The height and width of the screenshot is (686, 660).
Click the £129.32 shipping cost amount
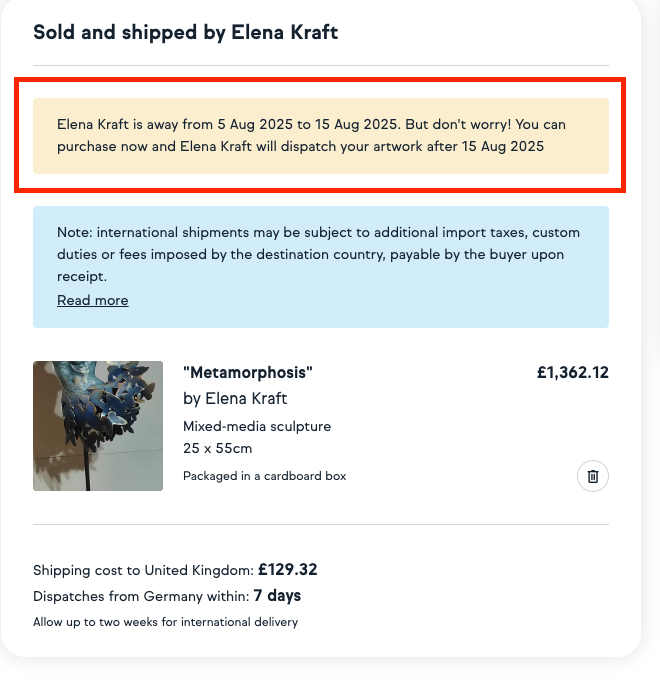coord(287,570)
